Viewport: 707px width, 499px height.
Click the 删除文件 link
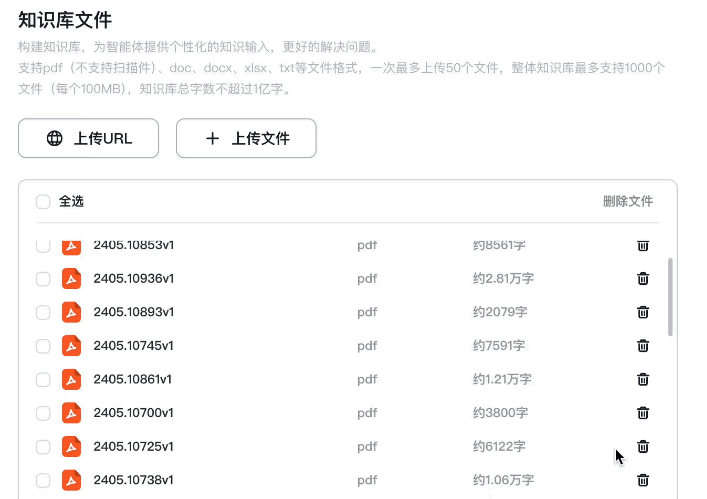tap(628, 202)
